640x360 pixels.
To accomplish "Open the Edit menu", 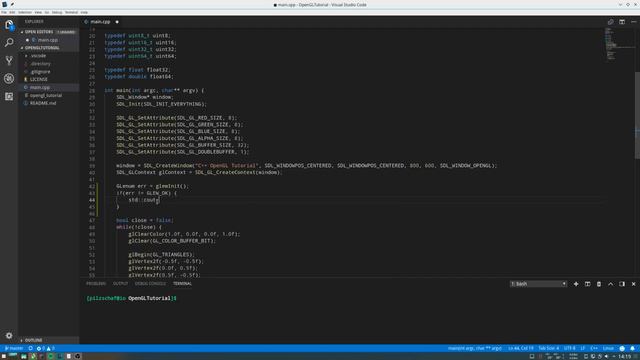I will coord(12,12).
